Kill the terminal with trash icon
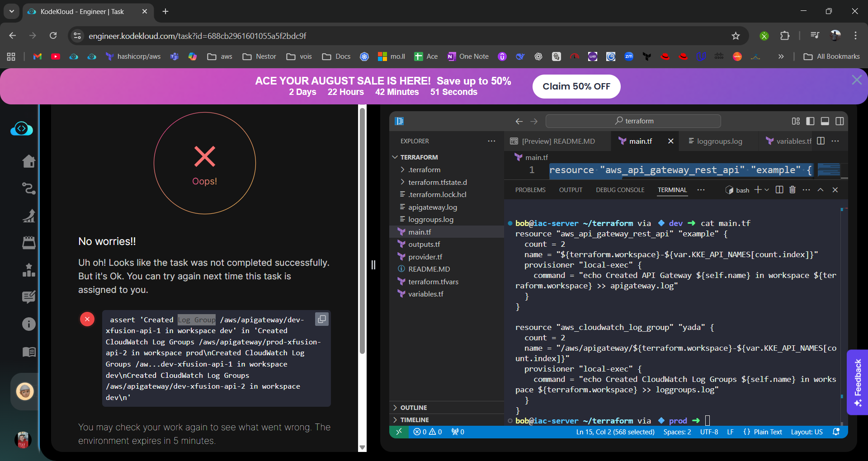868x461 pixels. click(792, 190)
